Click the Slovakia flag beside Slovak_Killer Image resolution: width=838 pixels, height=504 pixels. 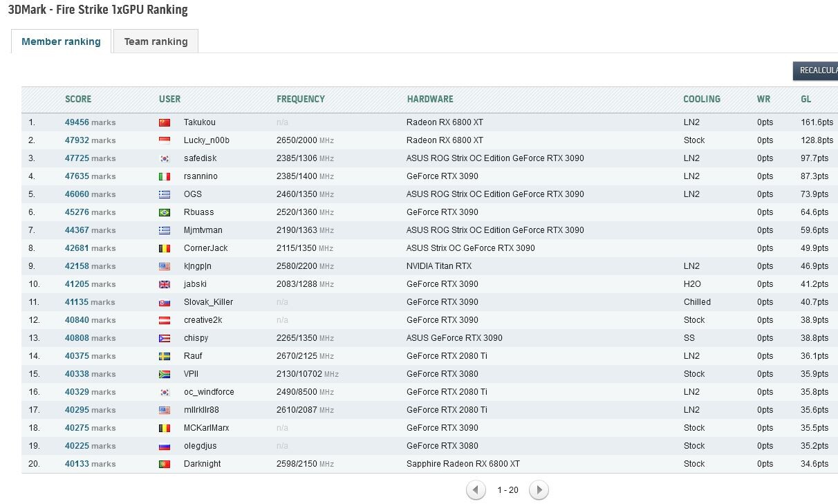(x=164, y=302)
